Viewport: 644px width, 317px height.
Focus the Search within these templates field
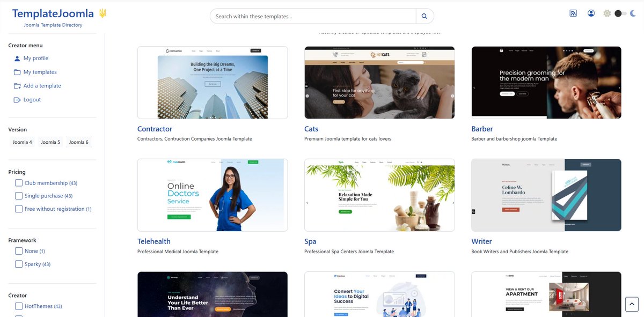click(313, 16)
